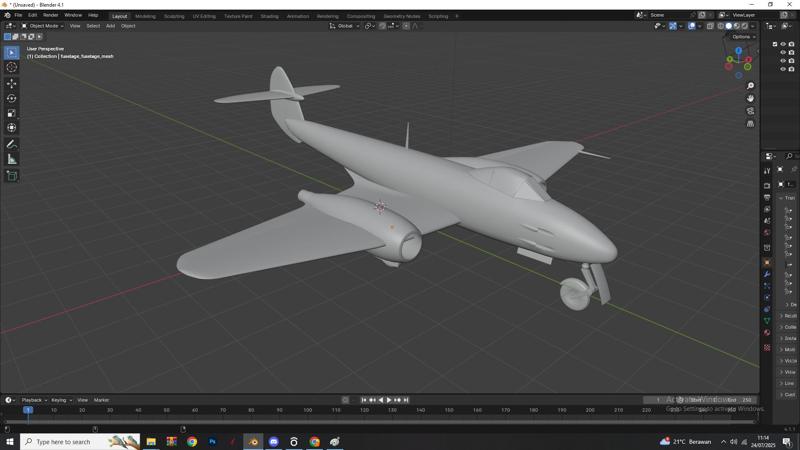Select the 3D Cursor tool
The width and height of the screenshot is (800, 450).
pos(11,67)
